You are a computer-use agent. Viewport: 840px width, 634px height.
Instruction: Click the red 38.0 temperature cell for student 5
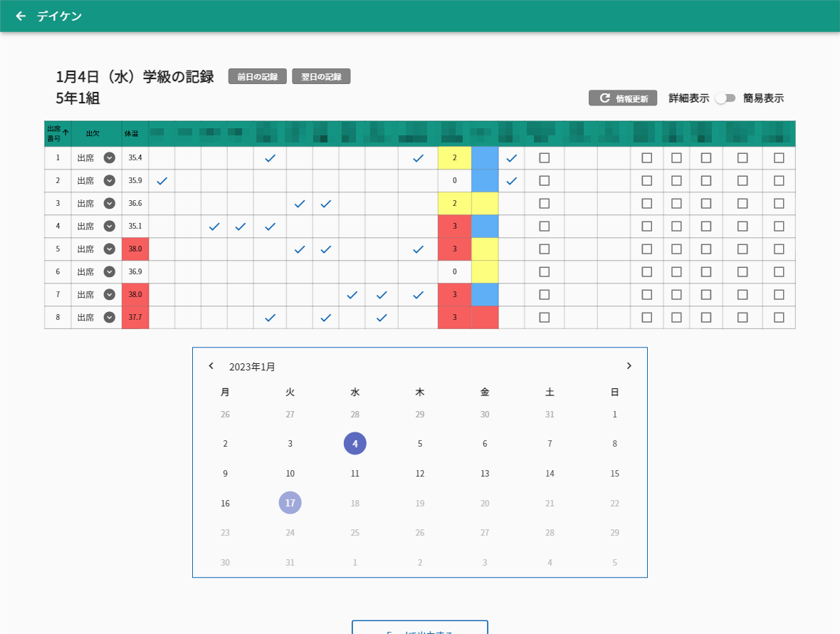tap(135, 249)
